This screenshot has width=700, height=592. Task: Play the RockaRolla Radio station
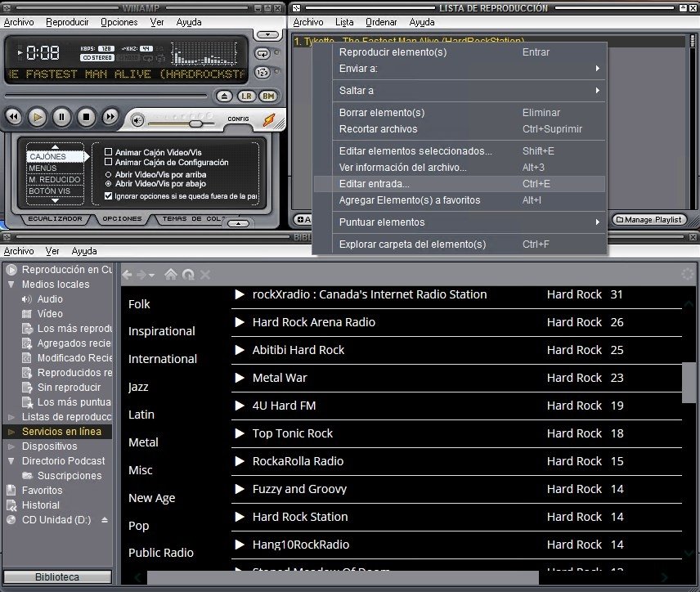point(240,461)
